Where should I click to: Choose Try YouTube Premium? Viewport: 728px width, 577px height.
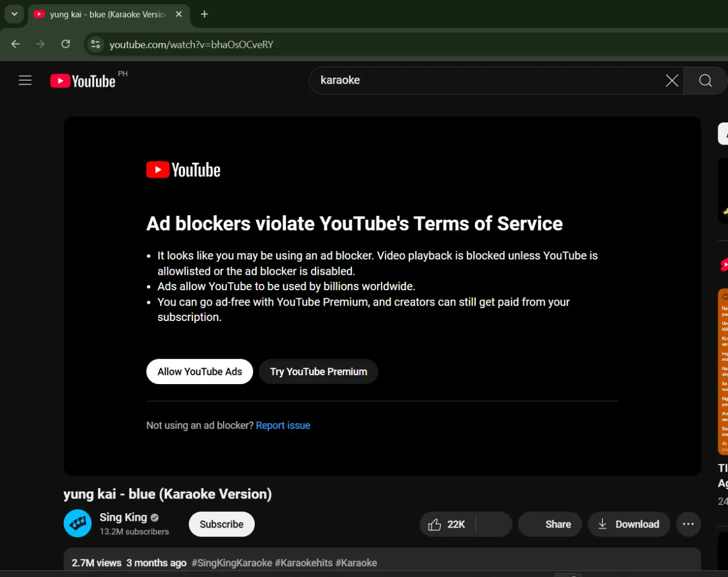[318, 372]
